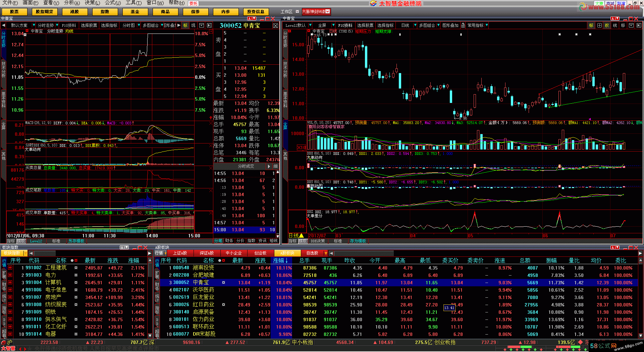Viewport: 644px width, 352px height.
Task: Switch to the 创业板 tab
Action: tap(260, 253)
